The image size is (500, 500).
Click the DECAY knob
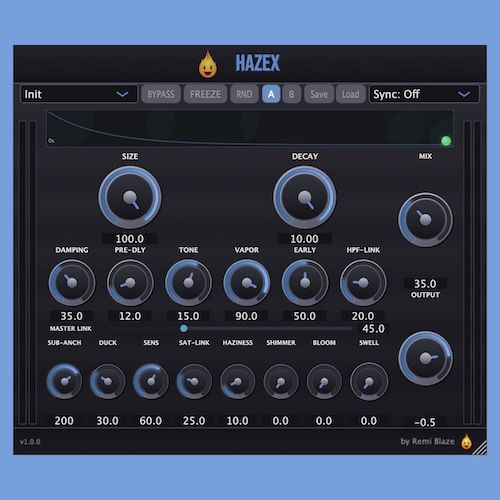tap(305, 197)
